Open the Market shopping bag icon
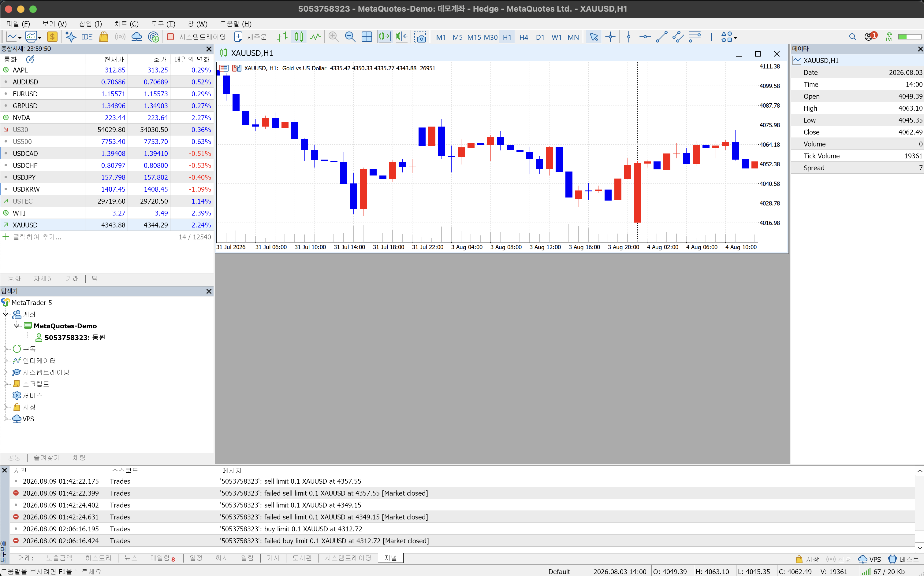The image size is (924, 576). coord(104,37)
